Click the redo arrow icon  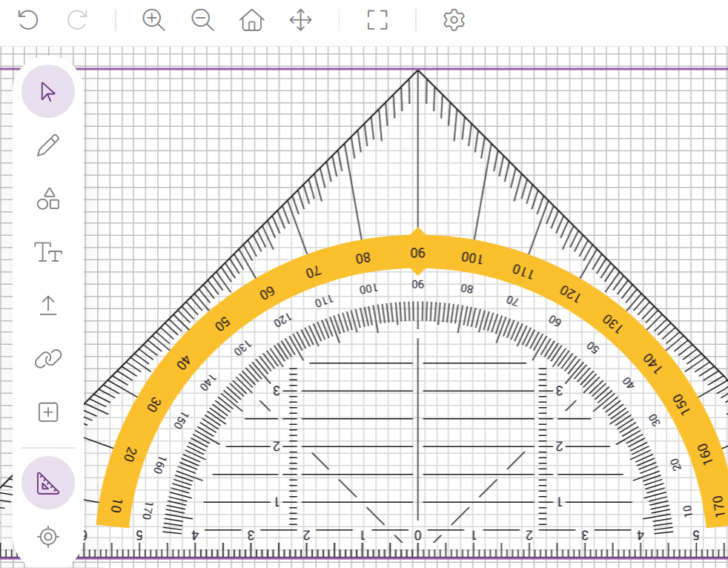tap(77, 20)
